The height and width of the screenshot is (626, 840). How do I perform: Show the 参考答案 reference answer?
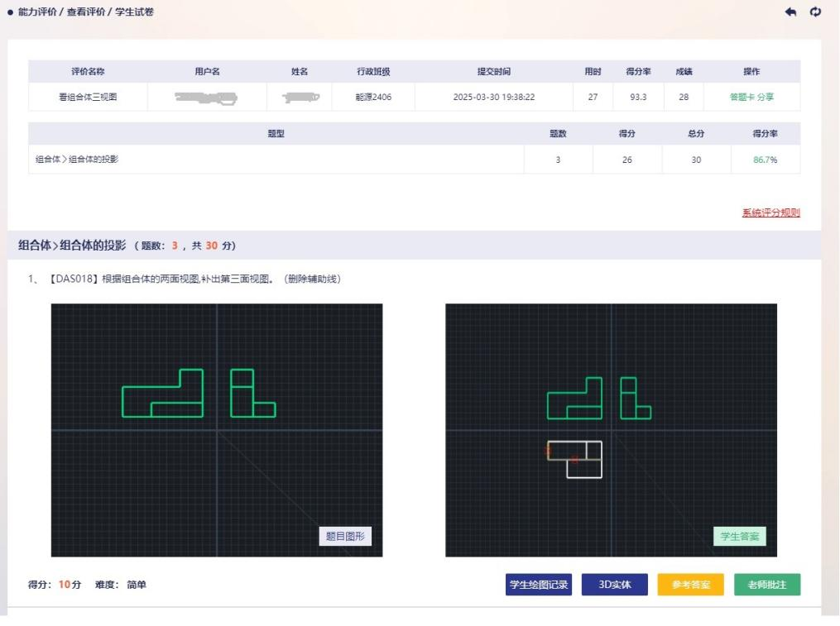tap(690, 585)
